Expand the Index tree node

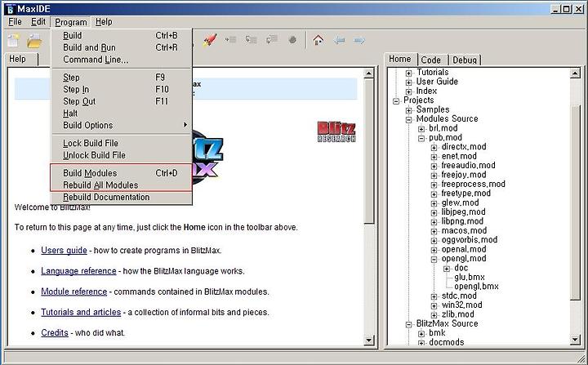pyautogui.click(x=409, y=91)
